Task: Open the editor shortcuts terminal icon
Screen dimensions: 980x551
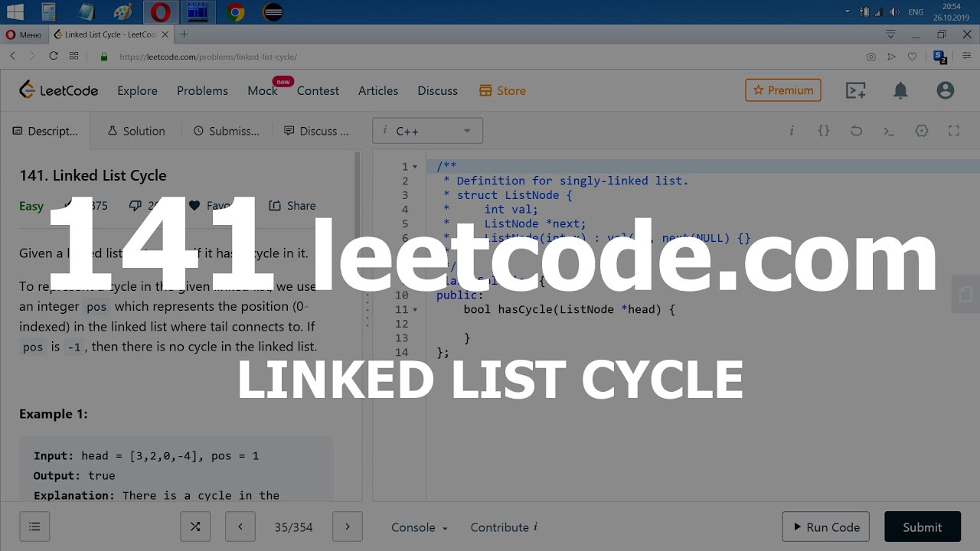Action: tap(889, 131)
